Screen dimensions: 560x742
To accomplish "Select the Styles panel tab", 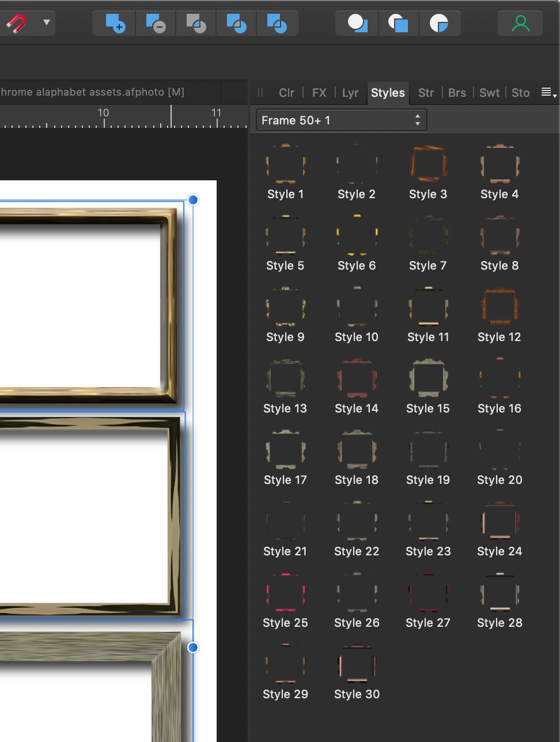I will 388,93.
